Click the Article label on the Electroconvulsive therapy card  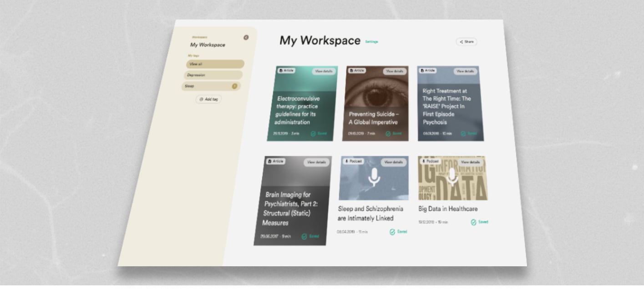[x=286, y=70]
